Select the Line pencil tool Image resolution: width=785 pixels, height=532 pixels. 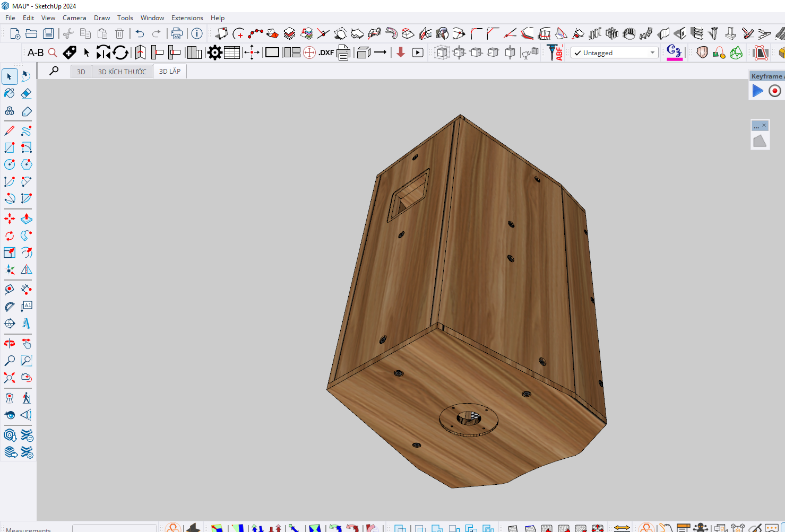[10, 130]
